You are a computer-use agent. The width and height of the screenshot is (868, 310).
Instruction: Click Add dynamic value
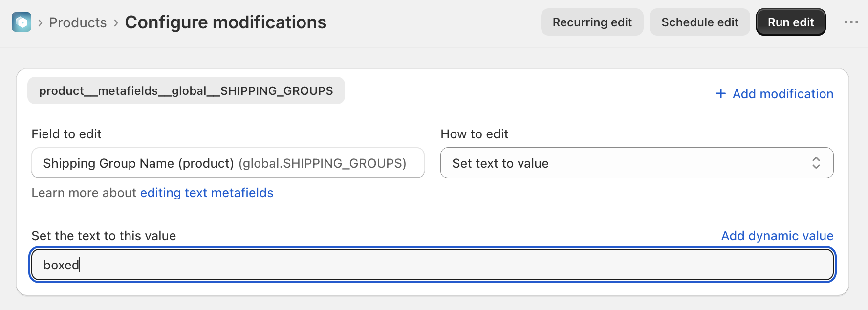777,236
